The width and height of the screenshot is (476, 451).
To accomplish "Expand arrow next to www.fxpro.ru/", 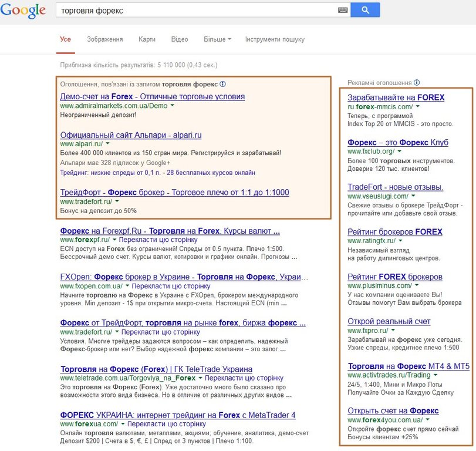I will [393, 330].
